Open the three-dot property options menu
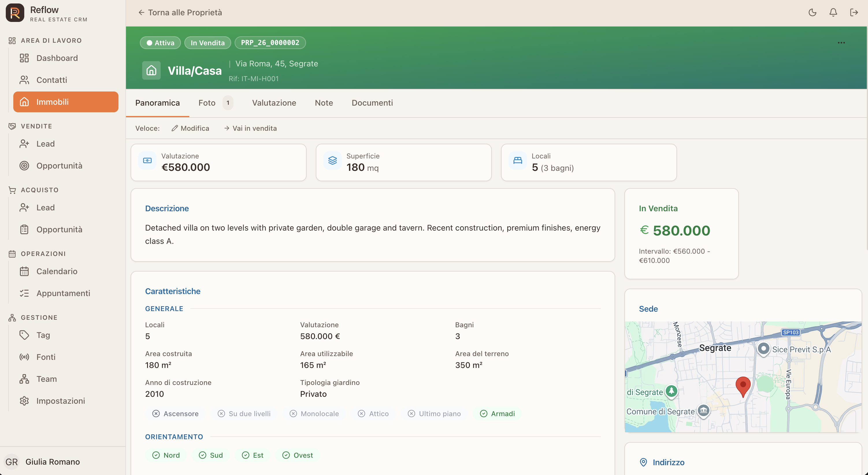This screenshot has height=475, width=868. 841,43
